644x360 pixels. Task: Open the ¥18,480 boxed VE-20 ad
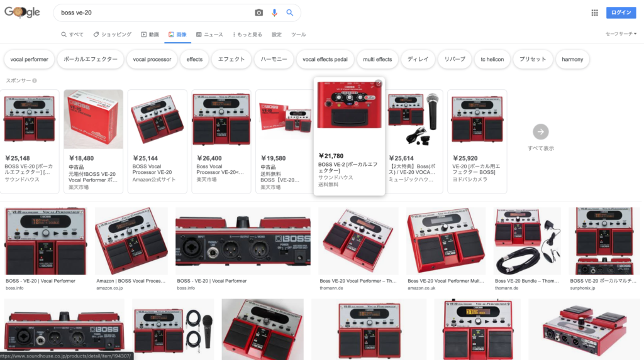93,141
